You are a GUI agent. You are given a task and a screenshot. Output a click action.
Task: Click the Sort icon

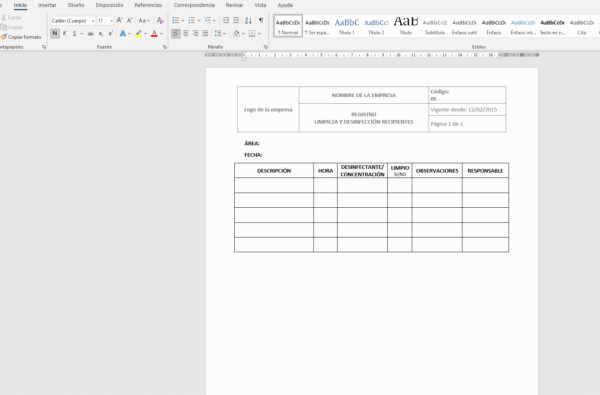(248, 20)
